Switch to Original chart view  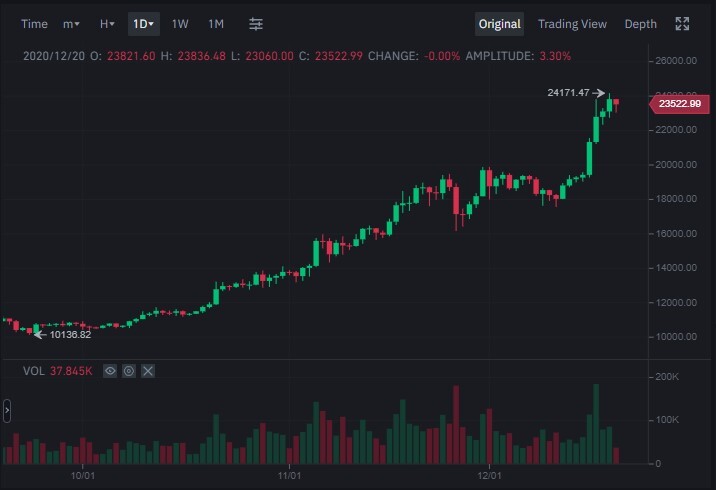point(499,24)
